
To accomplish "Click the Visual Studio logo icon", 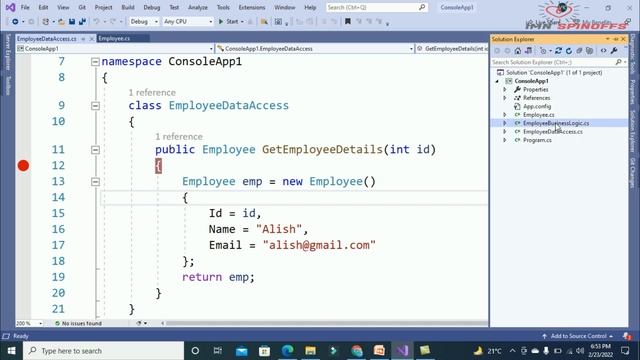I will coord(11,7).
